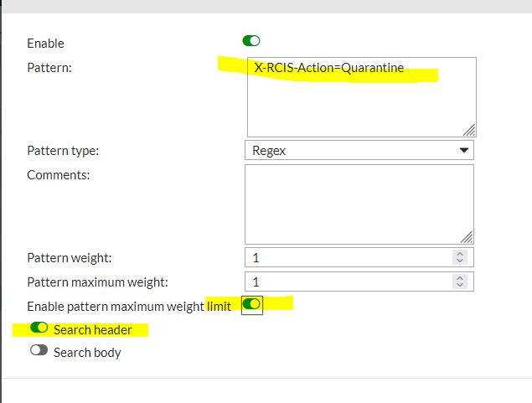Viewport: 532px width, 403px height.
Task: Decrease Pattern weight with down arrow
Action: tap(458, 261)
